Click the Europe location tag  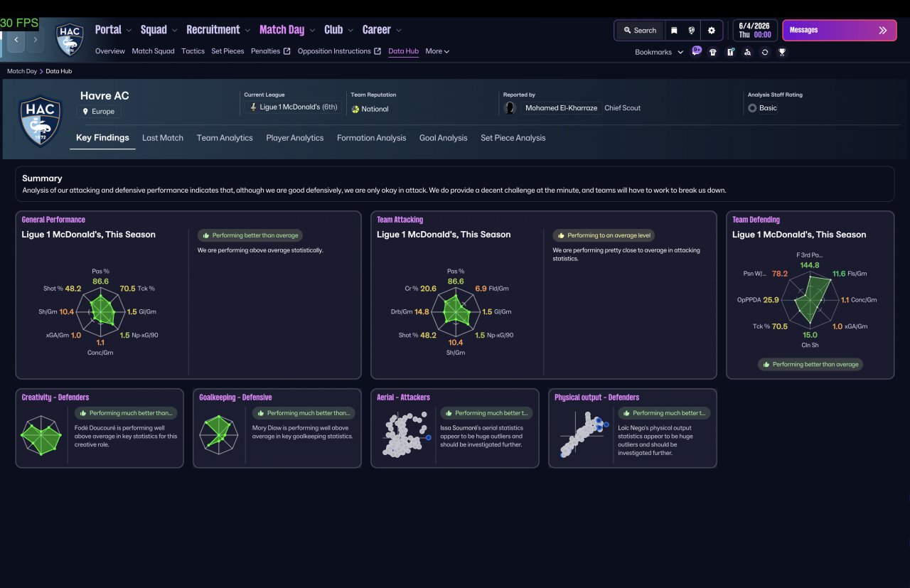point(99,112)
